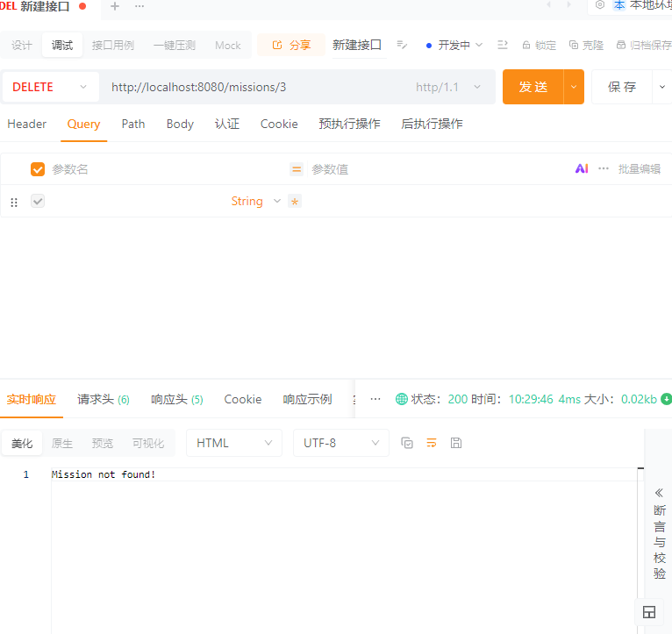The height and width of the screenshot is (634, 672).
Task: Select the 可视化 view mode
Action: point(148,444)
